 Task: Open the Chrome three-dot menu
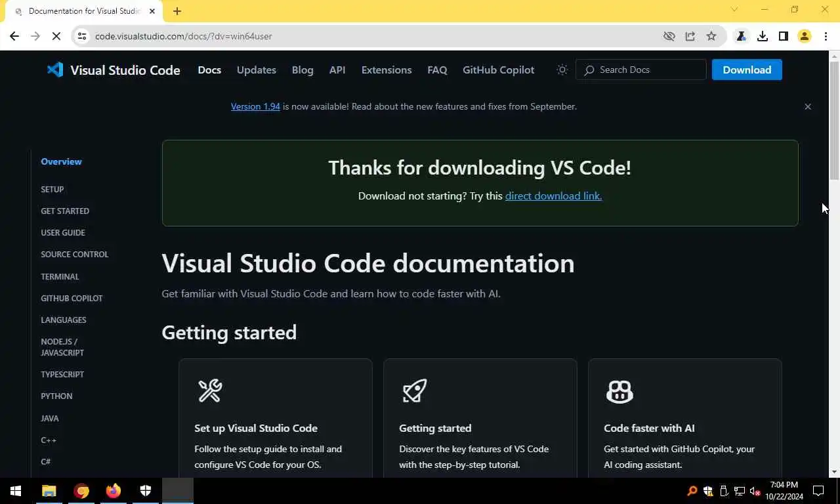(x=826, y=36)
